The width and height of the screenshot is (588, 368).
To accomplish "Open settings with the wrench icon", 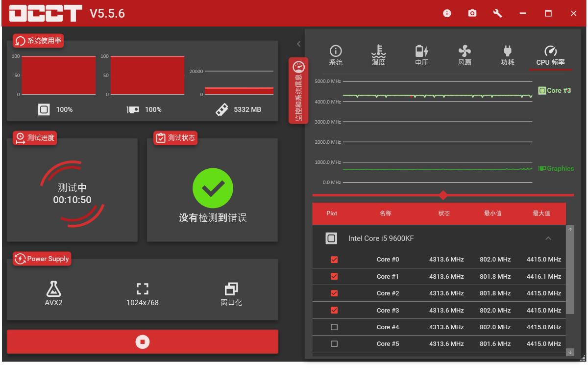I will 497,14.
